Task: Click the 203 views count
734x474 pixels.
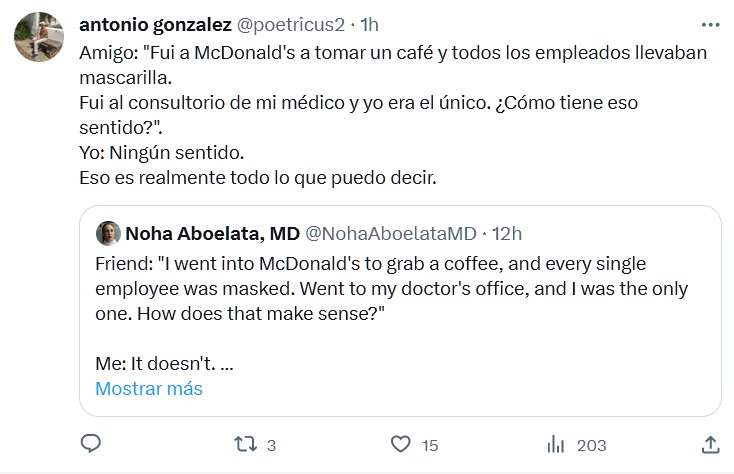Action: [x=593, y=444]
